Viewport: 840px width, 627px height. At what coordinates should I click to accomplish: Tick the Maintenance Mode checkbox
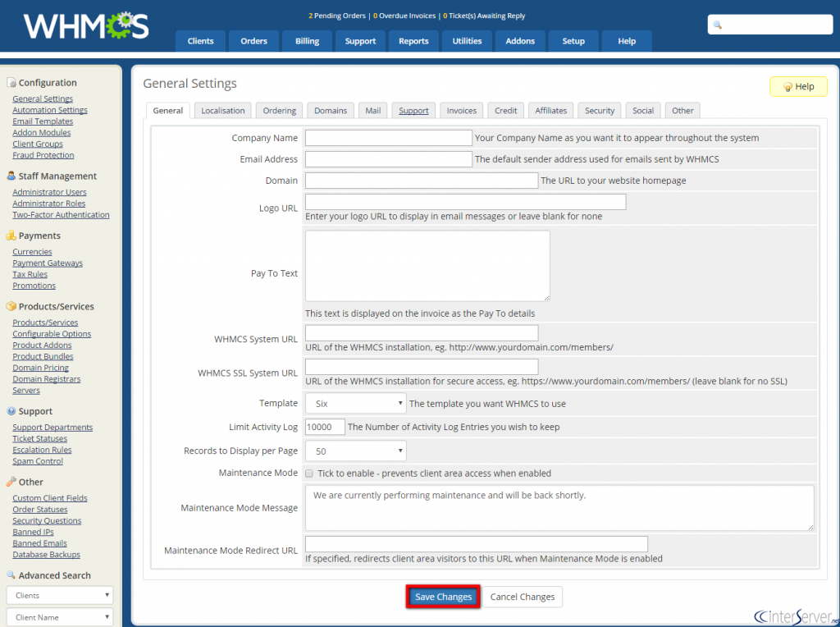pos(309,474)
